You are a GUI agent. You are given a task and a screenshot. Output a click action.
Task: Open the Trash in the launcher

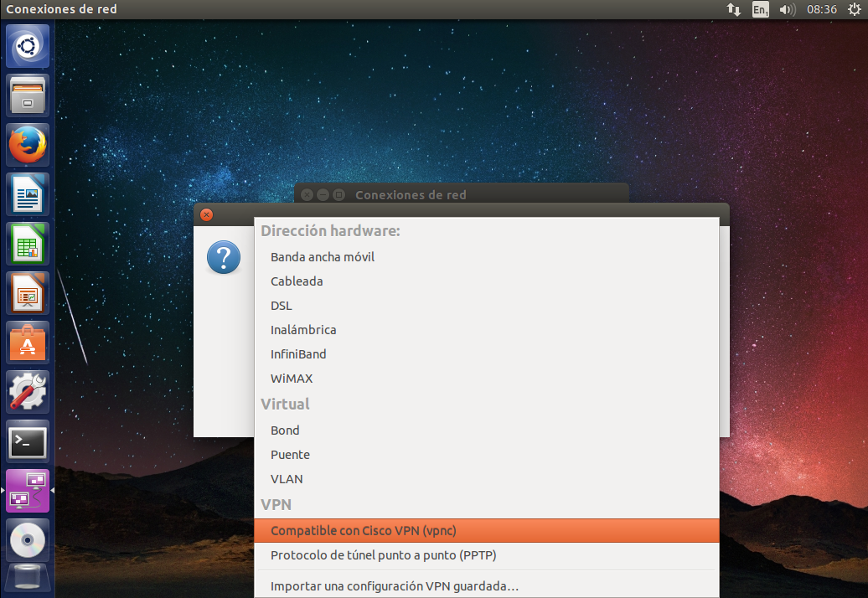click(x=28, y=578)
